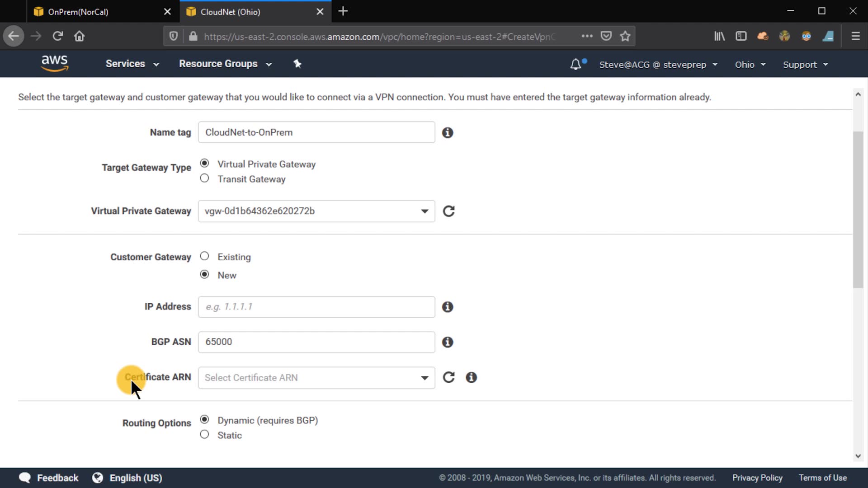Refresh the Certificate ARN list

[x=448, y=377]
